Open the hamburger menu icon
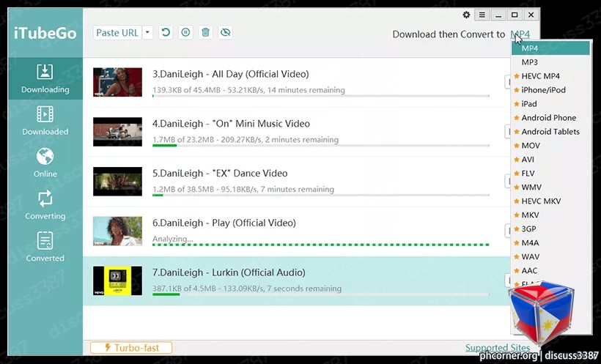The width and height of the screenshot is (601, 364). 482,15
